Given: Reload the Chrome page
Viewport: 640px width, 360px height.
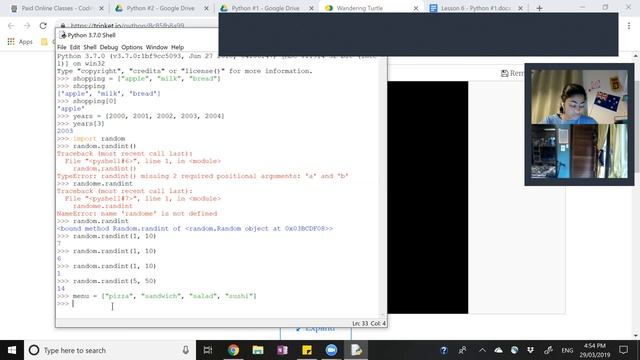Looking at the screenshot, I should pos(43,25).
